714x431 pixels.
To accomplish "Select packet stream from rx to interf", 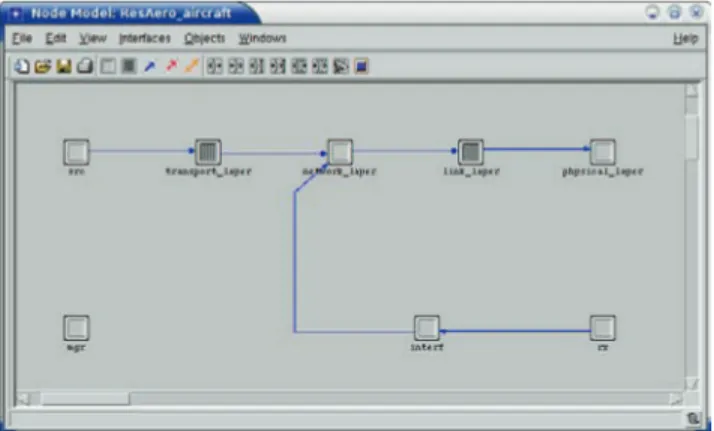I will click(x=515, y=331).
